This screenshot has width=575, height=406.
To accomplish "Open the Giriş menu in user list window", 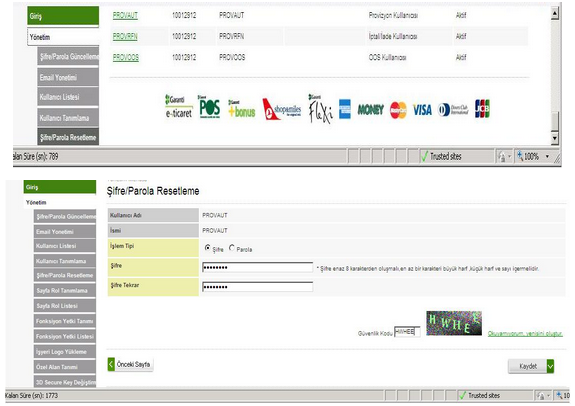I will (63, 16).
